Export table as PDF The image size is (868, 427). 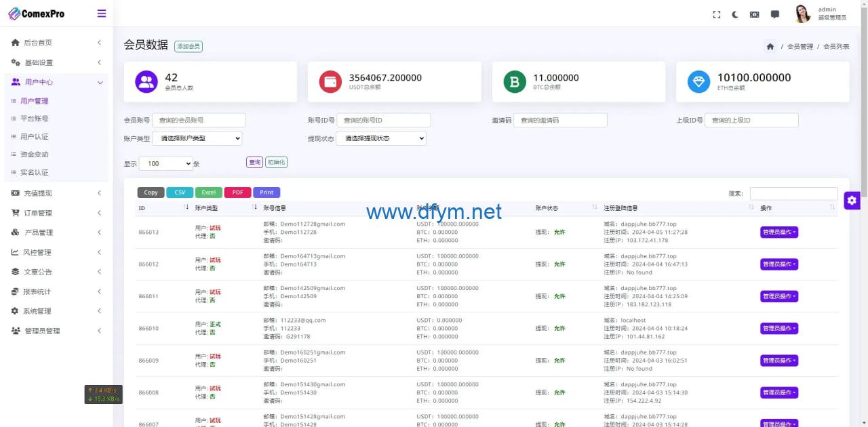pyautogui.click(x=237, y=192)
